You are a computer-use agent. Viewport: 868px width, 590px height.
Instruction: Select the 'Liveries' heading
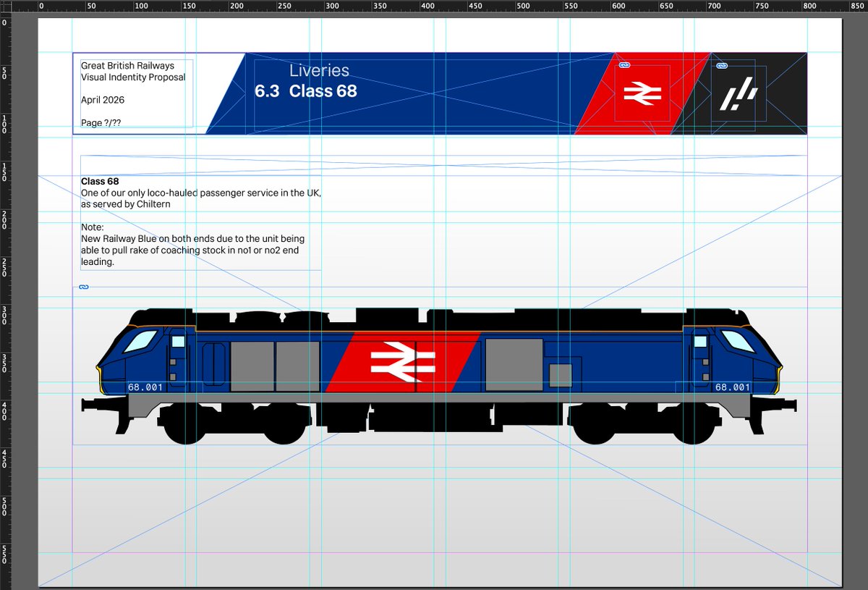coord(319,71)
